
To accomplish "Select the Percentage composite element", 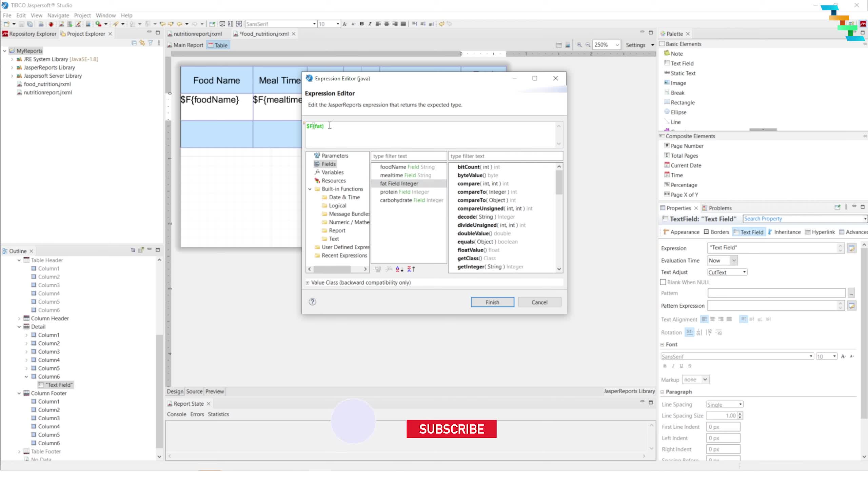I will (680, 185).
